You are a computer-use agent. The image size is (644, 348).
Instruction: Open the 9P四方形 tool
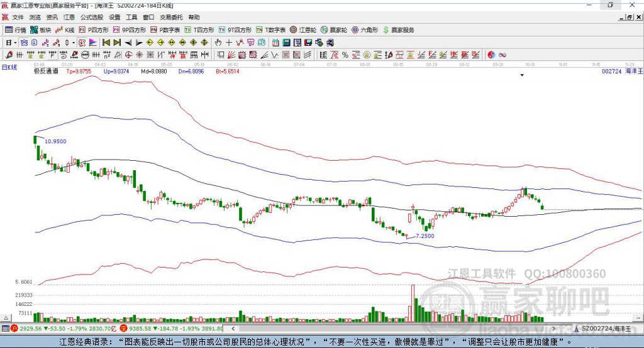pos(130,30)
